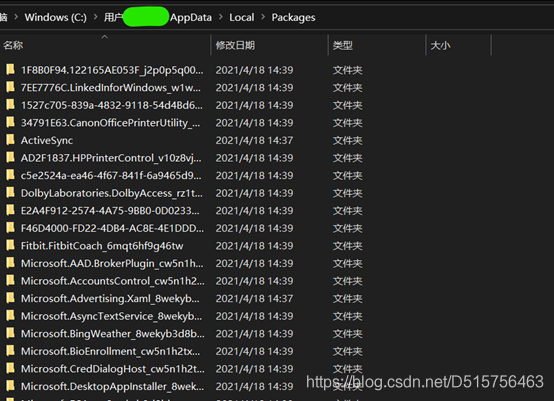Expand chevron after AppData breadcrumb
This screenshot has width=554, height=401.
click(221, 17)
